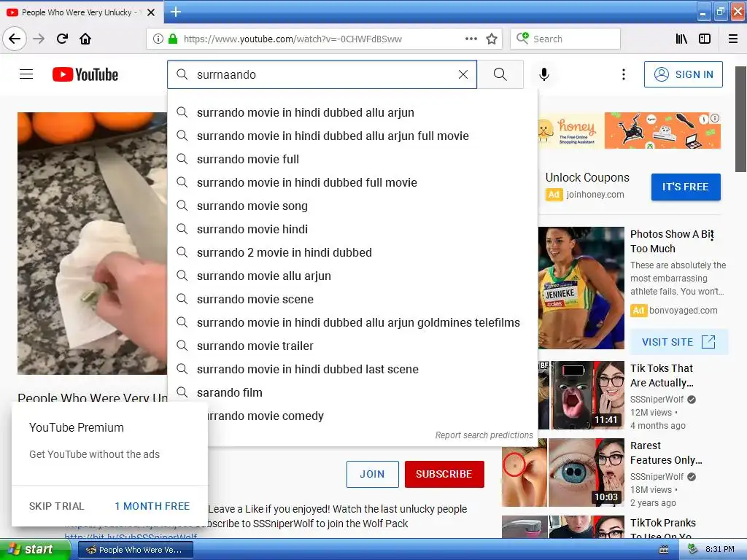Open 'Rarest Features Only...' video title
Image resolution: width=747 pixels, height=560 pixels.
pos(666,452)
